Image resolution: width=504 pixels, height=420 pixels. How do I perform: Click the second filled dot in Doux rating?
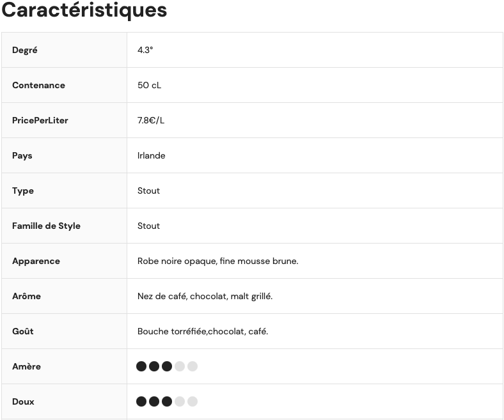click(154, 401)
